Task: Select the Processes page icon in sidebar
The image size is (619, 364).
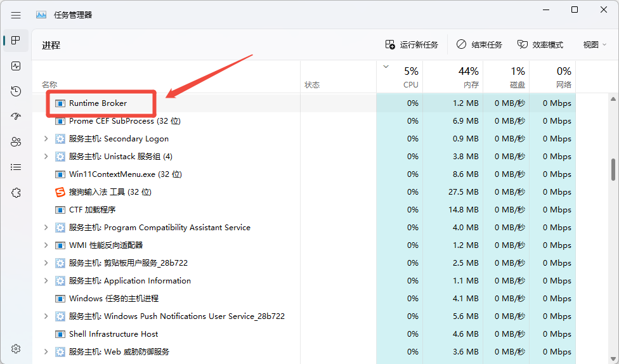Action: tap(16, 41)
